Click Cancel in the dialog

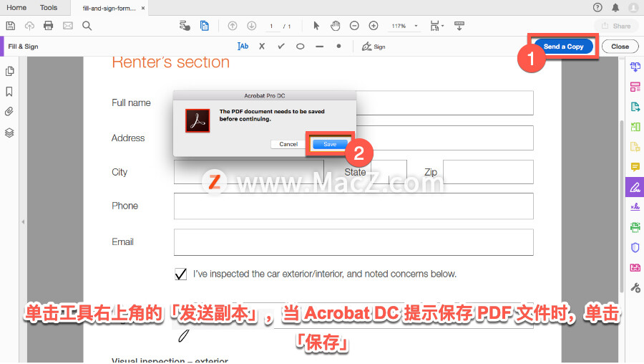coord(288,144)
